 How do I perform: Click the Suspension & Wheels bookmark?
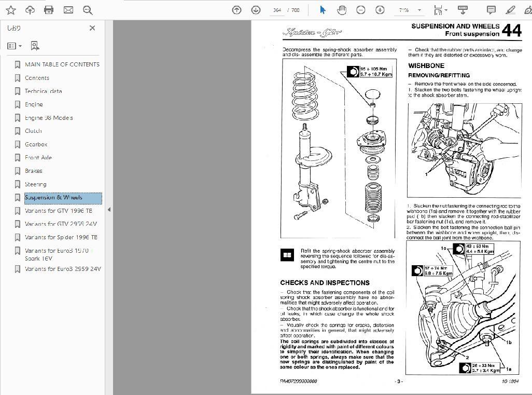(63, 198)
